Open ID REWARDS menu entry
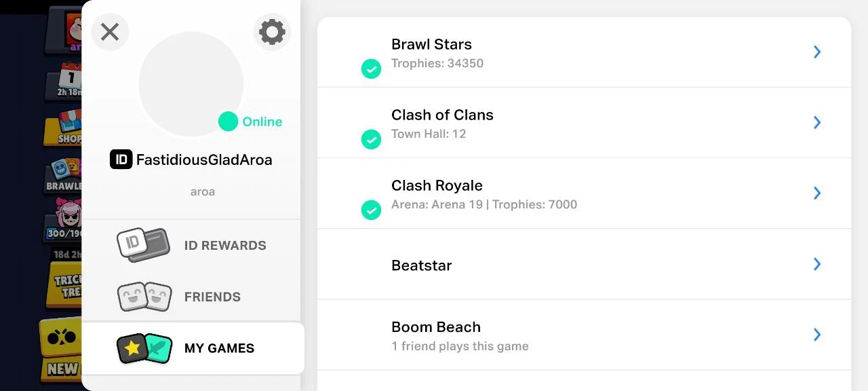 click(x=225, y=245)
